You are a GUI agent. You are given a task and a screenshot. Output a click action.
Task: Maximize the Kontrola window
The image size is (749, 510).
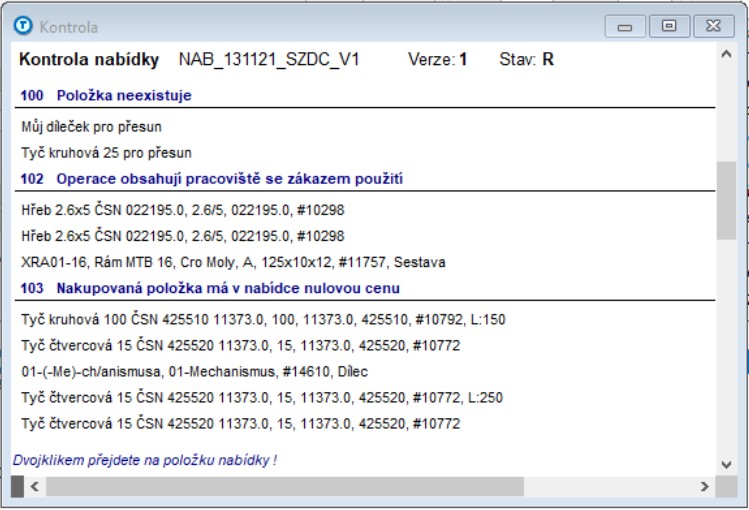[669, 27]
